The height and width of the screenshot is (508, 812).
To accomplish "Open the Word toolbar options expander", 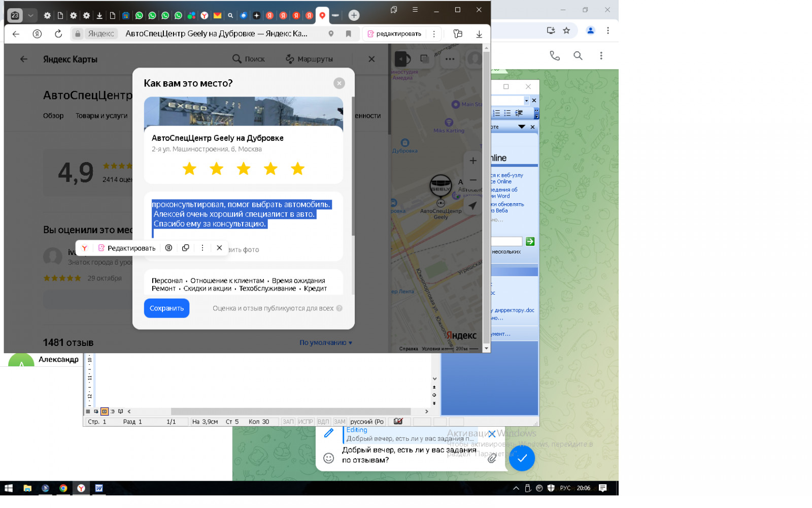I will click(x=536, y=113).
